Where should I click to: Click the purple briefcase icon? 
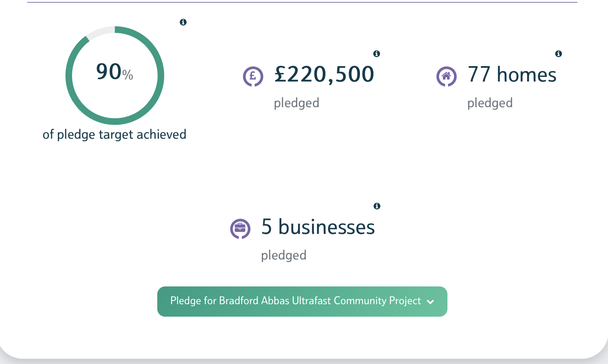[x=240, y=229]
